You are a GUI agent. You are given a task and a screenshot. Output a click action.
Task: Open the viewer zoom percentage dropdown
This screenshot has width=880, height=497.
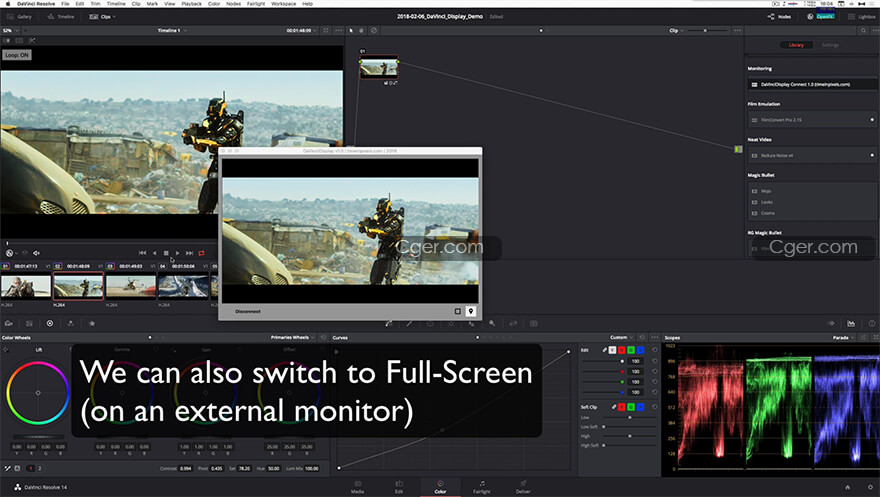pos(10,30)
